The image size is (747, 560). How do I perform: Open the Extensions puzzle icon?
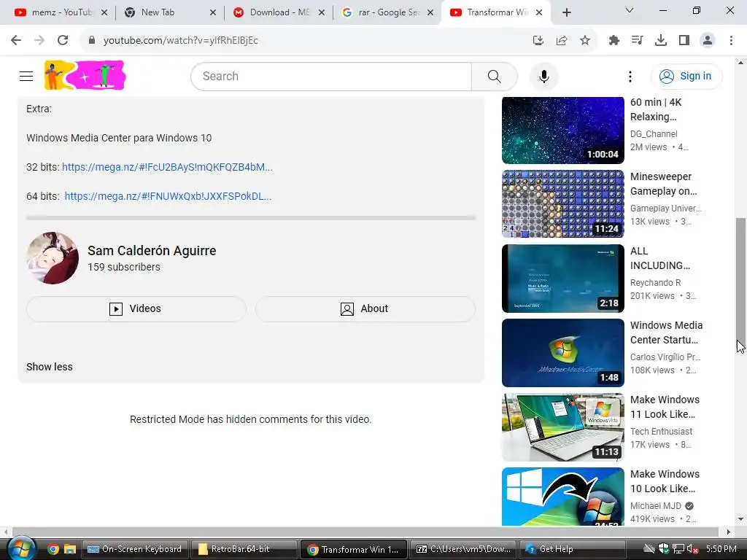(614, 41)
